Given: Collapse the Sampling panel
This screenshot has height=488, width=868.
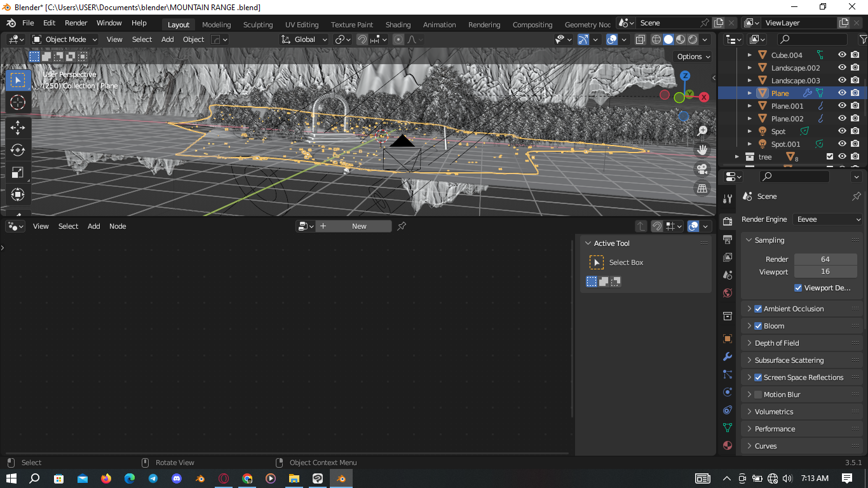Looking at the screenshot, I should click(x=802, y=240).
